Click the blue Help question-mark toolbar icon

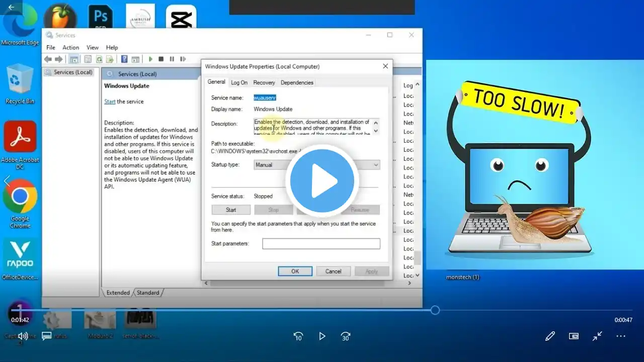[124, 59]
